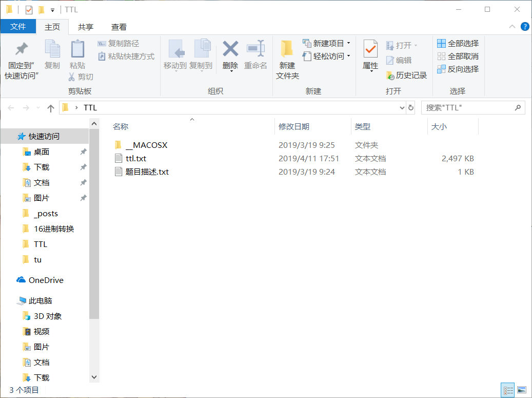Open the 移动到 menu
532x398 pixels.
175,54
